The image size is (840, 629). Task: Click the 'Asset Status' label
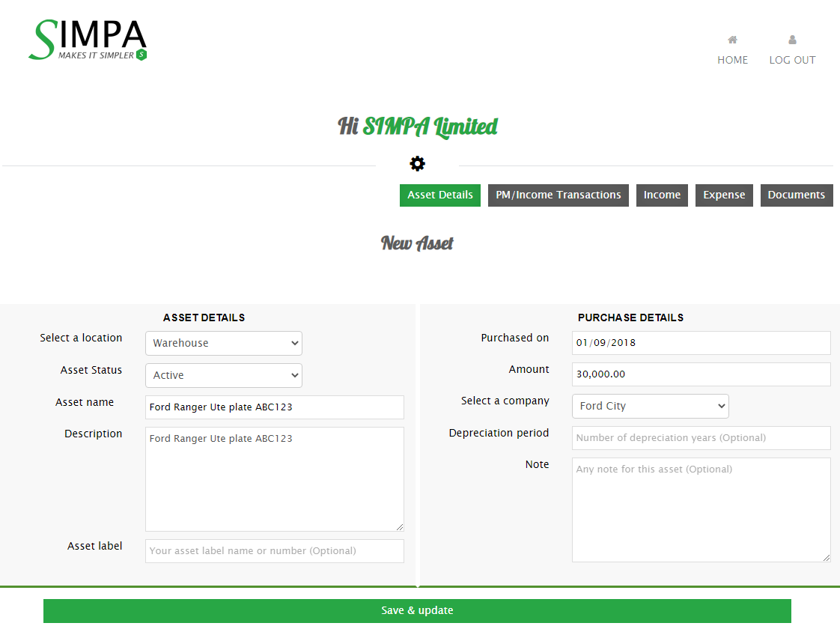[91, 370]
